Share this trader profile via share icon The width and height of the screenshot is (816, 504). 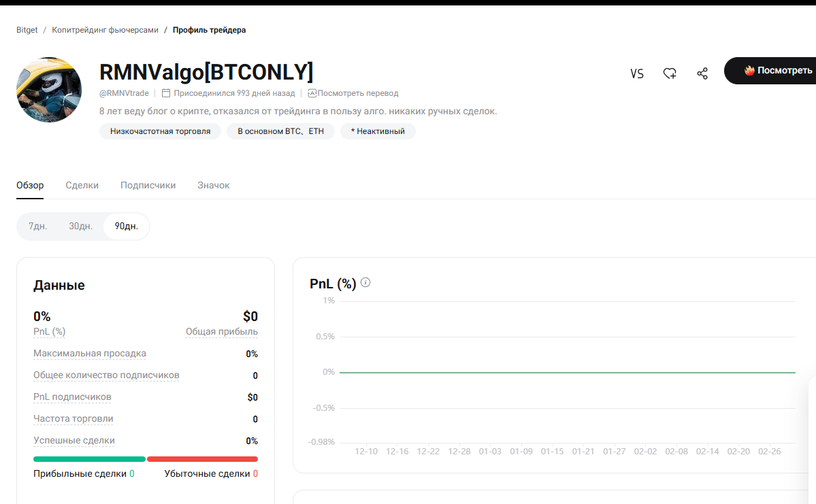pos(702,73)
